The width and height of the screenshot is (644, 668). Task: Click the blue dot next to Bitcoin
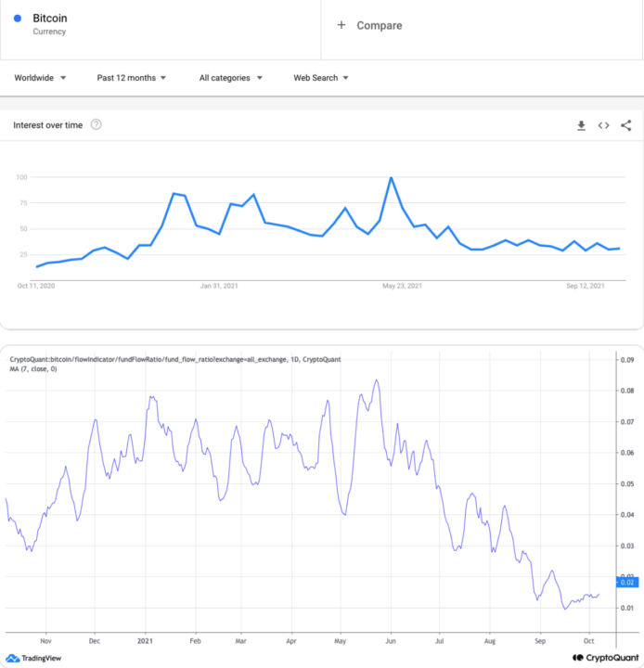(18, 19)
